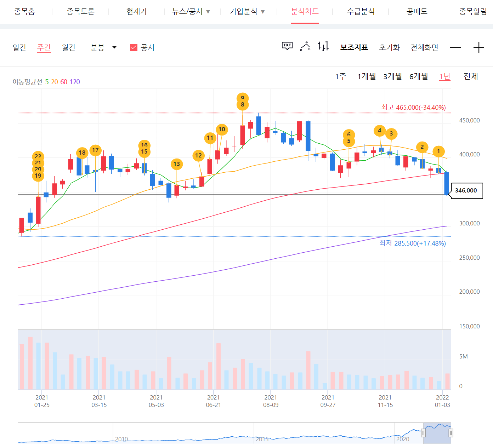Click disclosure marker number 5

coord(349,141)
